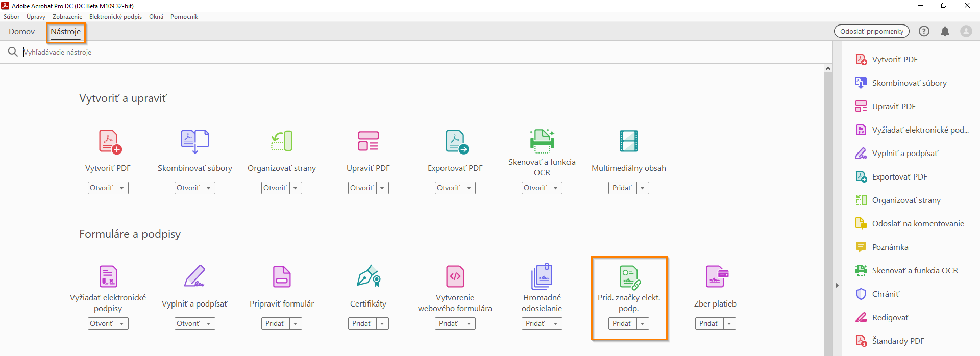The height and width of the screenshot is (356, 980).
Task: Open the Okná menu
Action: [156, 17]
